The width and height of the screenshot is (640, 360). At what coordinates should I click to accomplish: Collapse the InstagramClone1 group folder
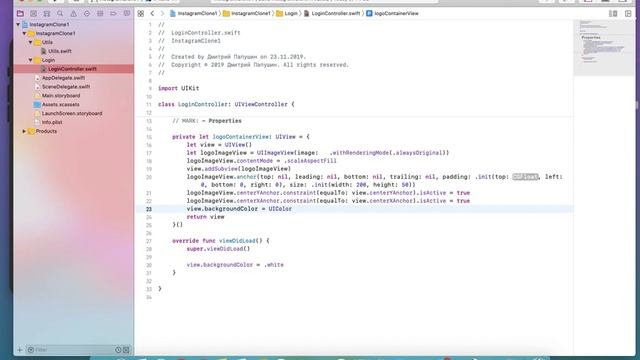pyautogui.click(x=24, y=33)
